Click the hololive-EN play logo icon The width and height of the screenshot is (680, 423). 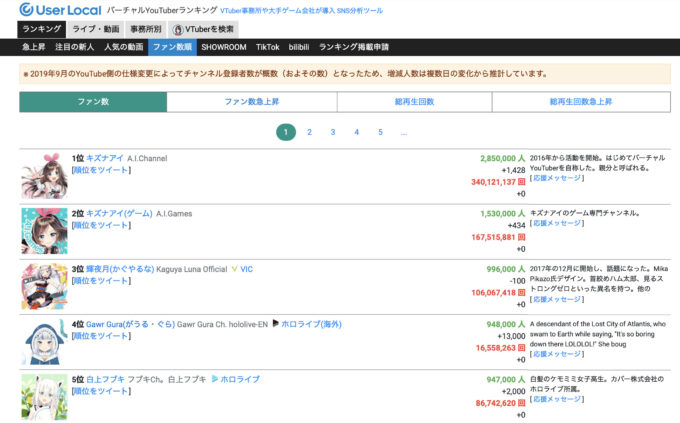tap(275, 323)
